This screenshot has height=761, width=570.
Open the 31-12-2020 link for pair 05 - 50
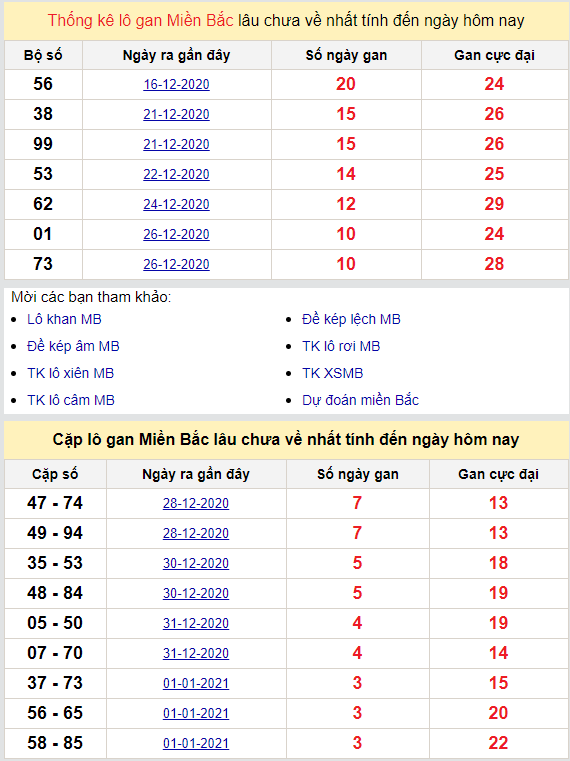196,623
